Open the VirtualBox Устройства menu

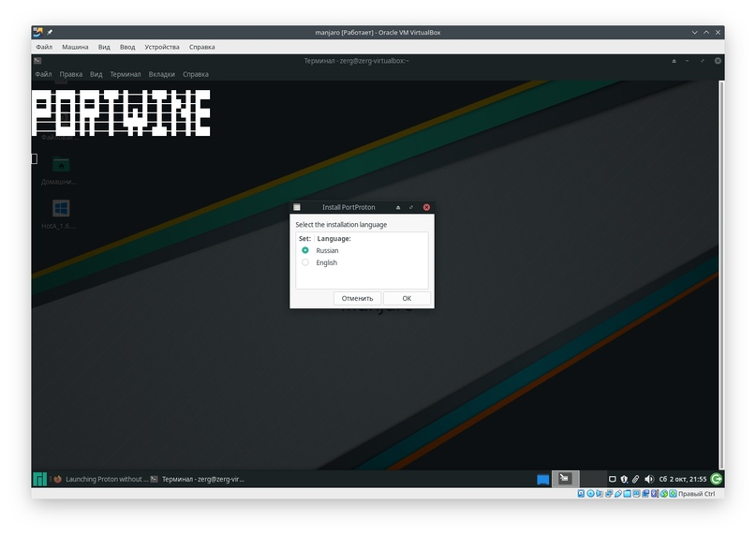161,47
